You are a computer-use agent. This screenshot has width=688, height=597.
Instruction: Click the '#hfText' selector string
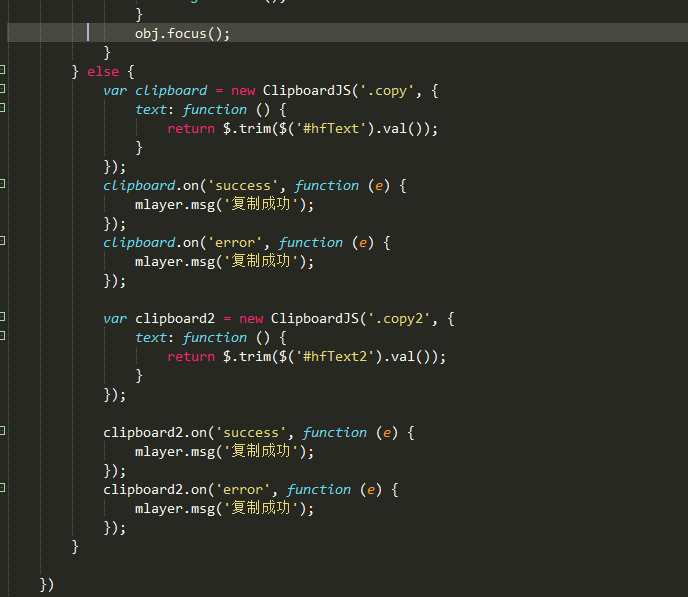point(334,129)
